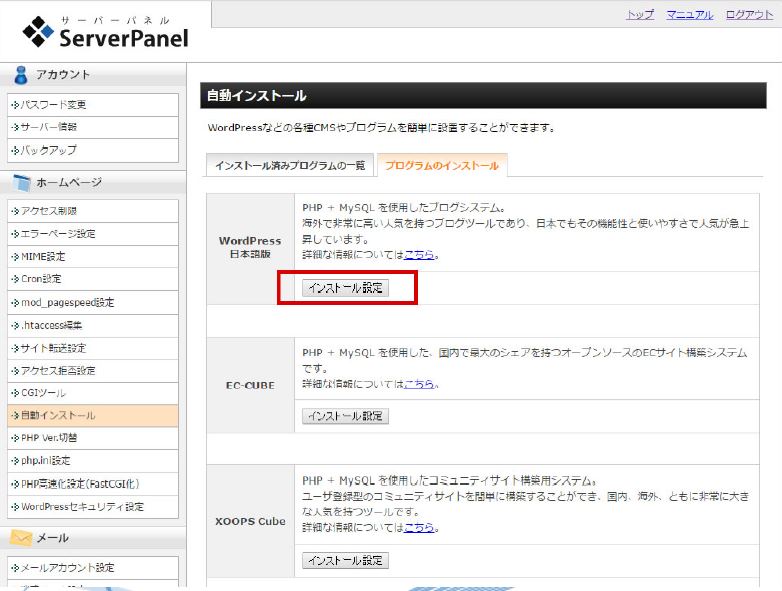Open アクセス拒否設定 in the sidebar

[x=93, y=371]
